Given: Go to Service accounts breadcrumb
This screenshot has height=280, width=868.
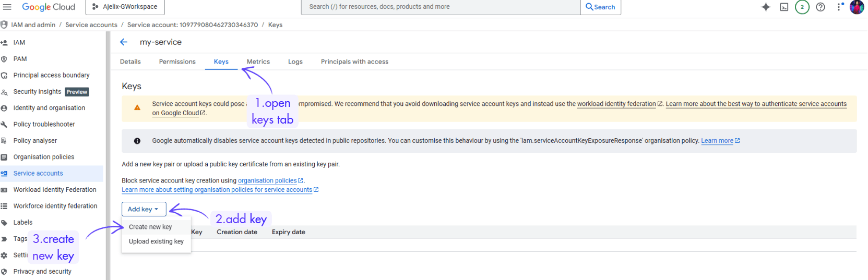Looking at the screenshot, I should tap(91, 25).
